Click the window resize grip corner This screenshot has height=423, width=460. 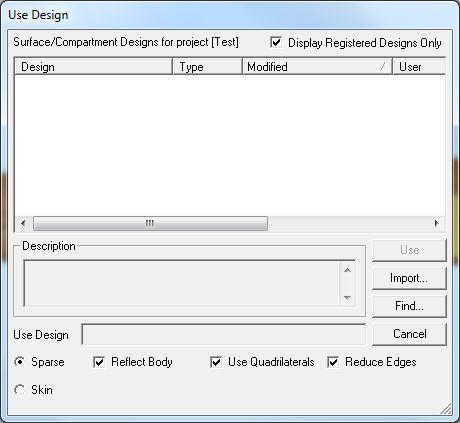446,409
